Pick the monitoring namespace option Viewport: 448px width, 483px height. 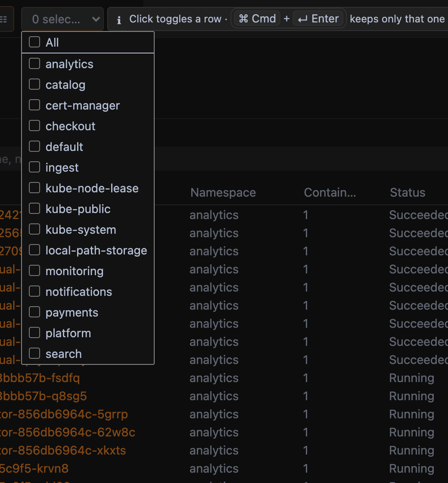coord(88,271)
